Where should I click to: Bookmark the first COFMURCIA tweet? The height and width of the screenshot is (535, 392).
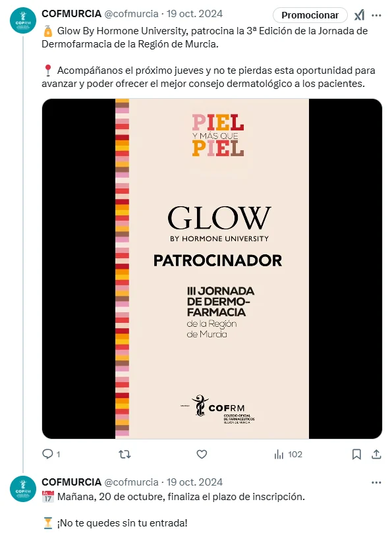[356, 454]
